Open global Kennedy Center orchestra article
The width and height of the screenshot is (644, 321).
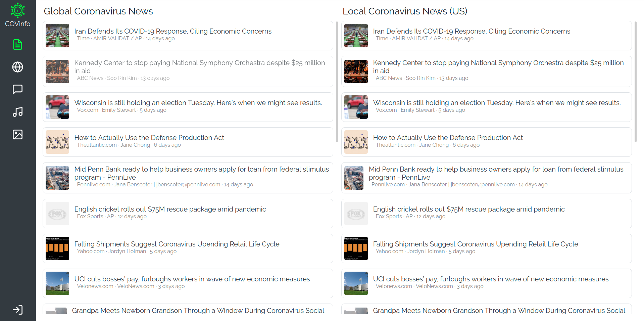tap(188, 71)
